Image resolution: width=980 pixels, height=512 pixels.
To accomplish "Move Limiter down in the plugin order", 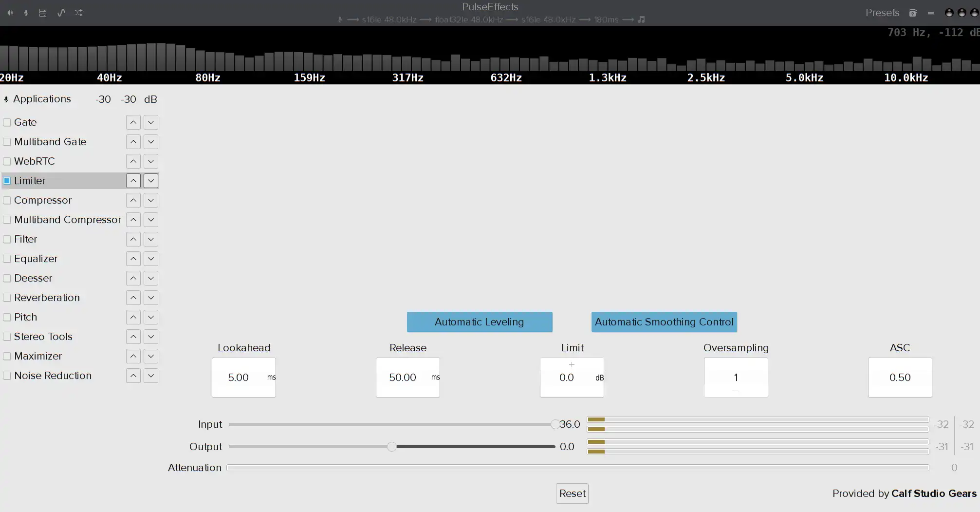I will (x=151, y=181).
